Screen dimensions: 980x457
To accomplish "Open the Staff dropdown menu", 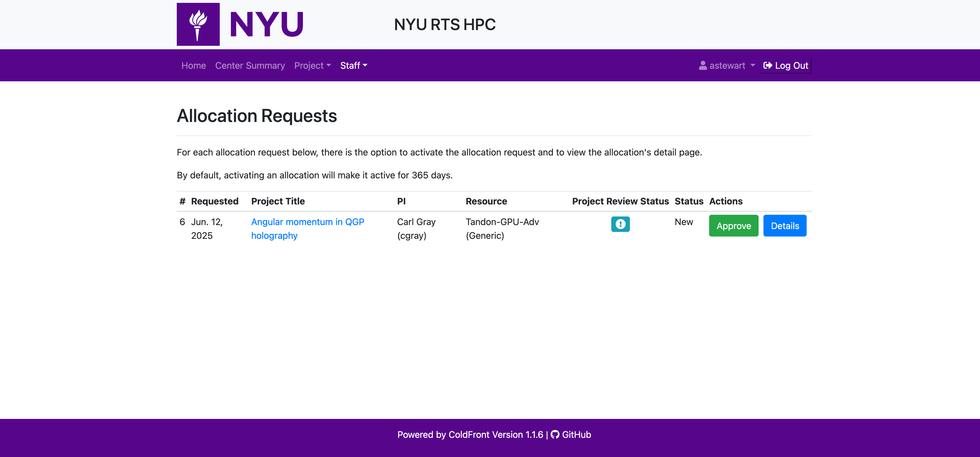I will tap(354, 66).
